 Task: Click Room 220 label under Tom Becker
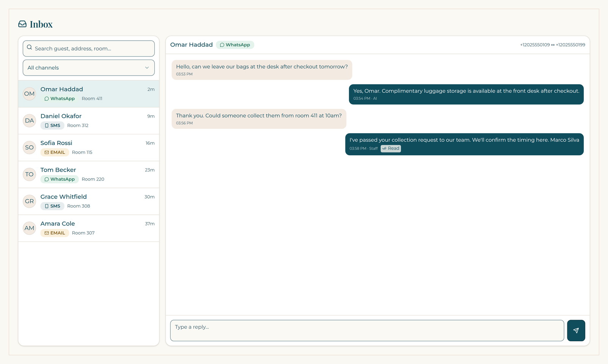(93, 179)
